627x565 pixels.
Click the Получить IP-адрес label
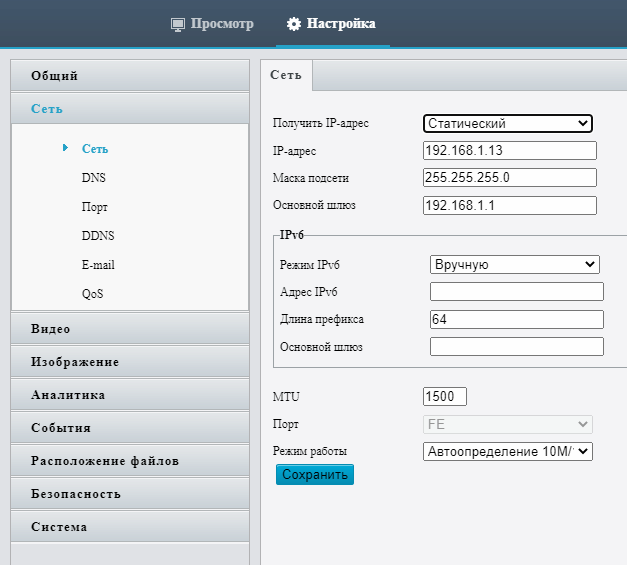point(321,123)
